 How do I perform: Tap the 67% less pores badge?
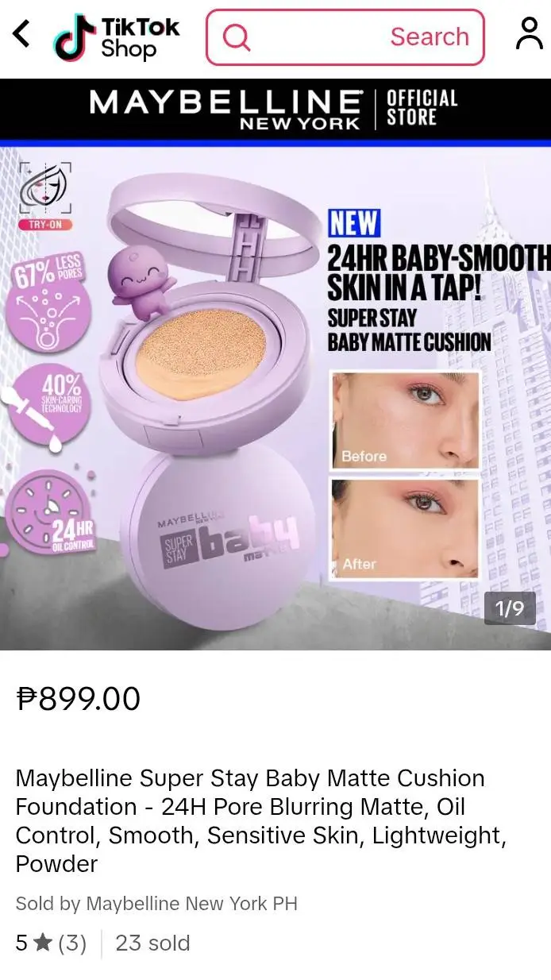[49, 302]
